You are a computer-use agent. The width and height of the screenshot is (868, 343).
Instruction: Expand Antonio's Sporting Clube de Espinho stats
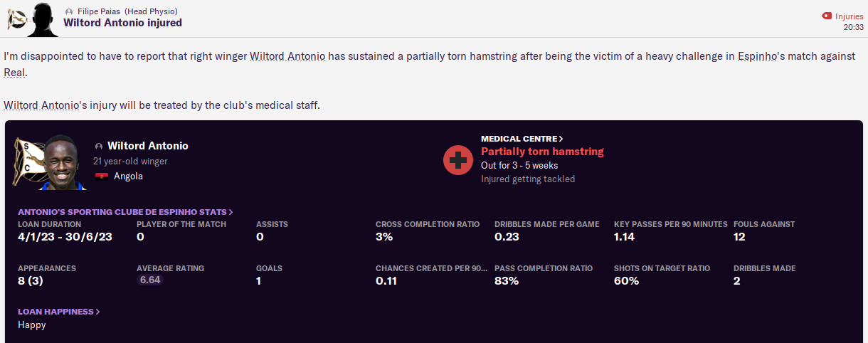(x=125, y=212)
